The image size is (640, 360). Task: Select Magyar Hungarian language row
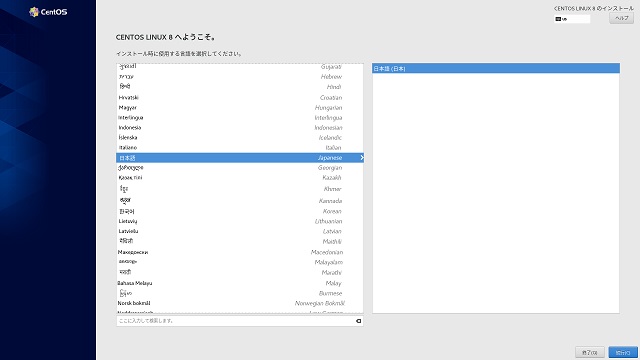click(x=240, y=108)
